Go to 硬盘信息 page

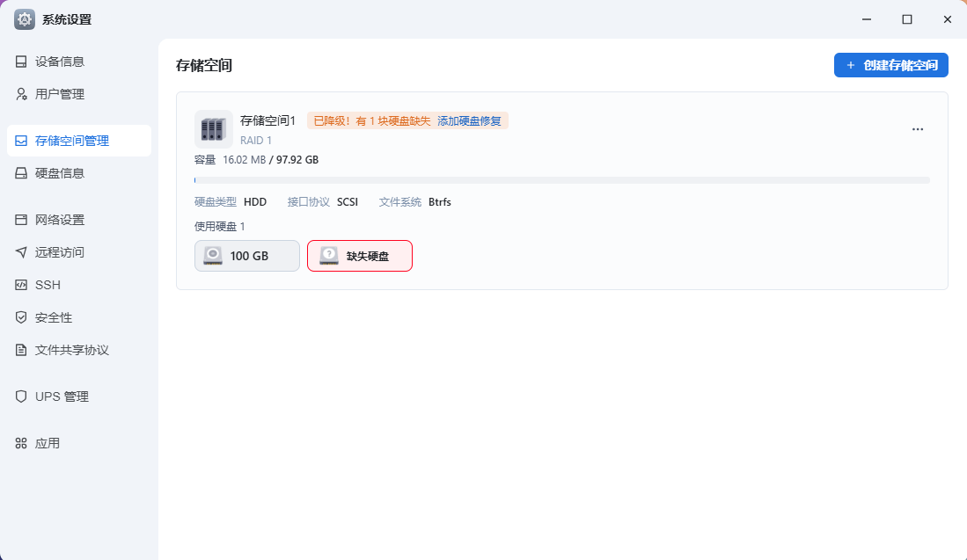60,173
